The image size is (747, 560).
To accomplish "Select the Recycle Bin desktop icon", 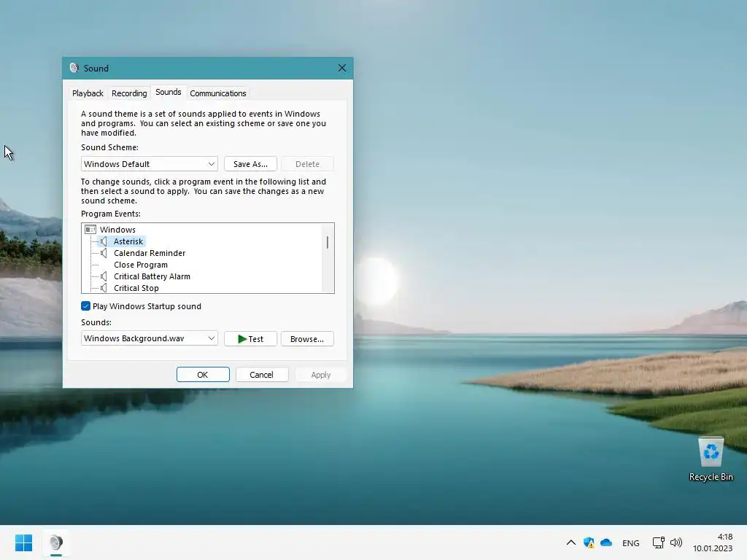I will [x=711, y=459].
